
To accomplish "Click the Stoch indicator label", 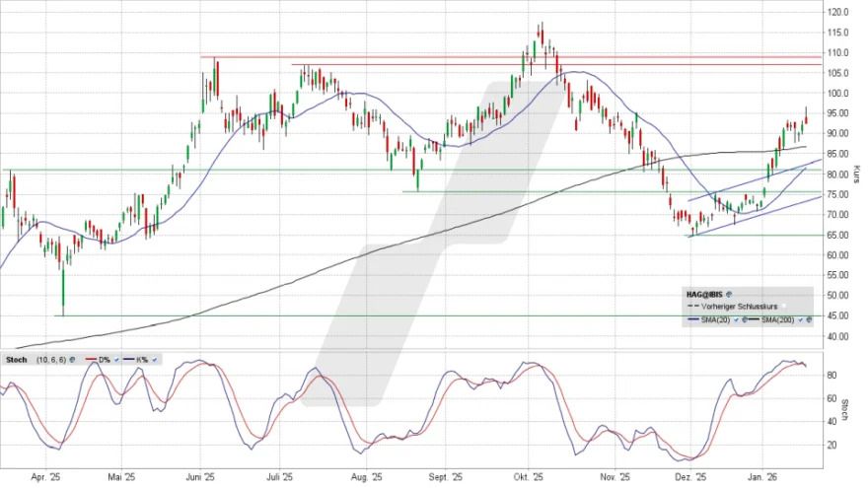I will coord(17,360).
